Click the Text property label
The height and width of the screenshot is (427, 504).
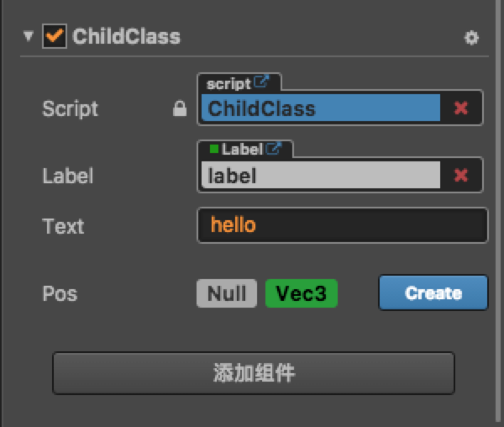point(63,226)
